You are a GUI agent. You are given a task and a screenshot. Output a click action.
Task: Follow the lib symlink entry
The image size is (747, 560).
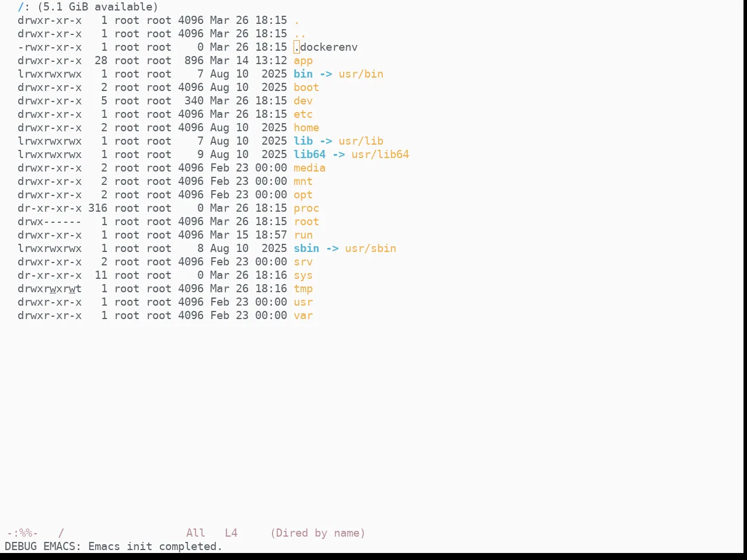[303, 141]
